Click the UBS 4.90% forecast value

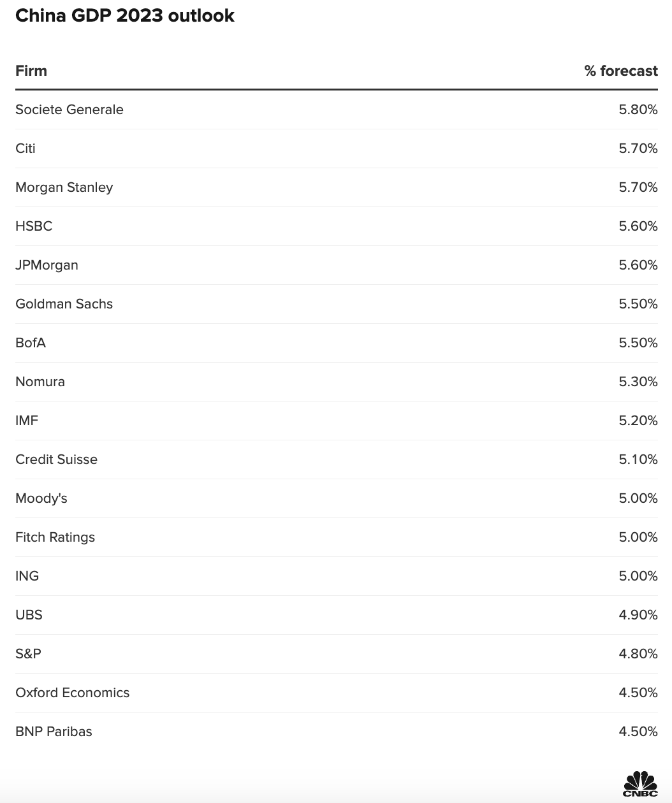click(x=638, y=615)
